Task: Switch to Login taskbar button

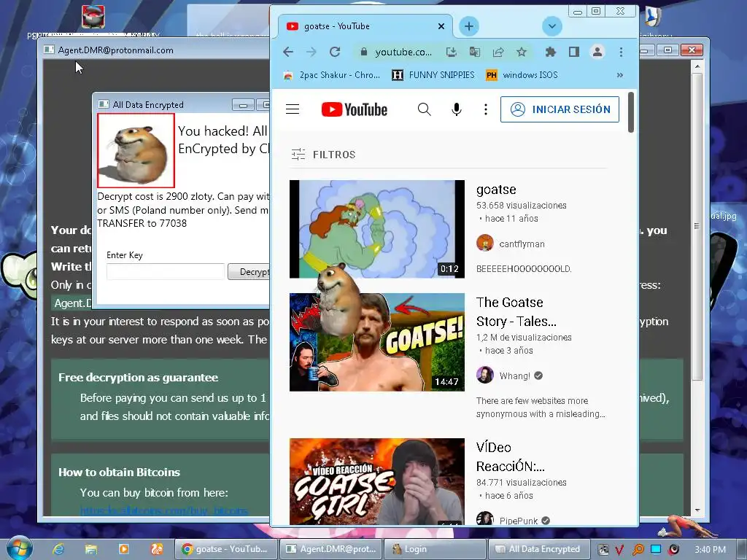Action: (435, 549)
